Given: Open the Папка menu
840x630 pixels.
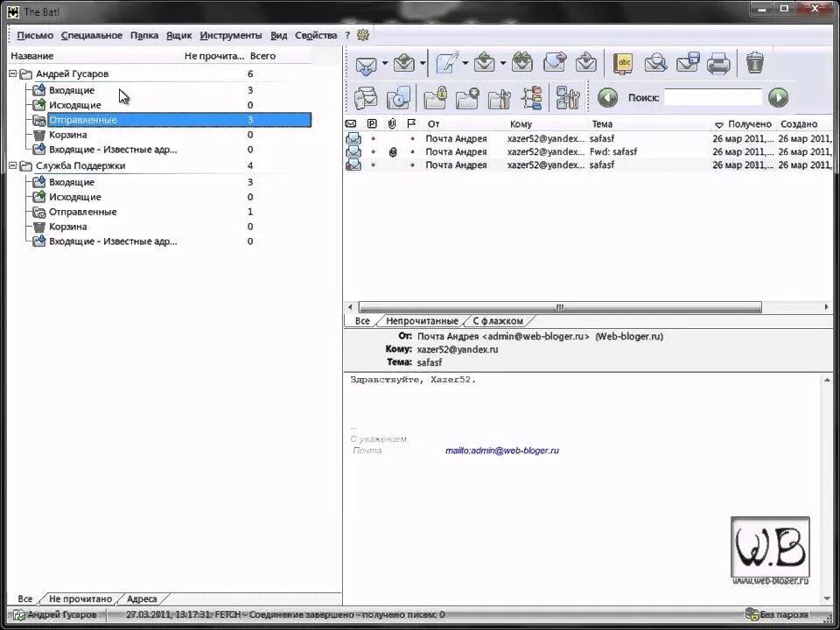Looking at the screenshot, I should (144, 35).
